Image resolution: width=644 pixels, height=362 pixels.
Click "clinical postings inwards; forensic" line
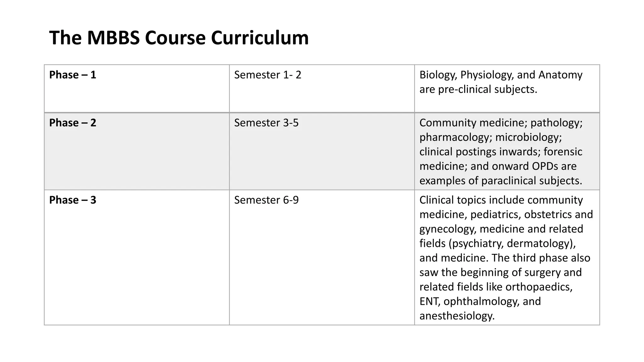[501, 151]
